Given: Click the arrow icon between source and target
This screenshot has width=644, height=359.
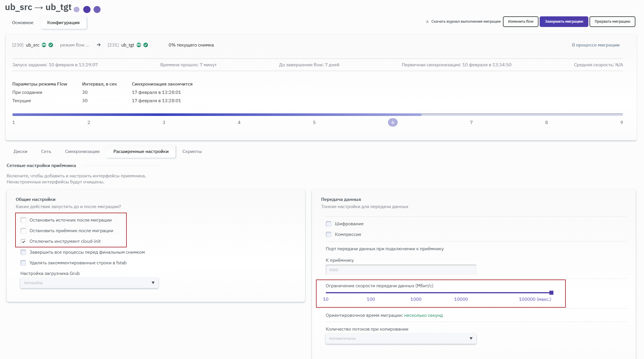Looking at the screenshot, I should (99, 45).
